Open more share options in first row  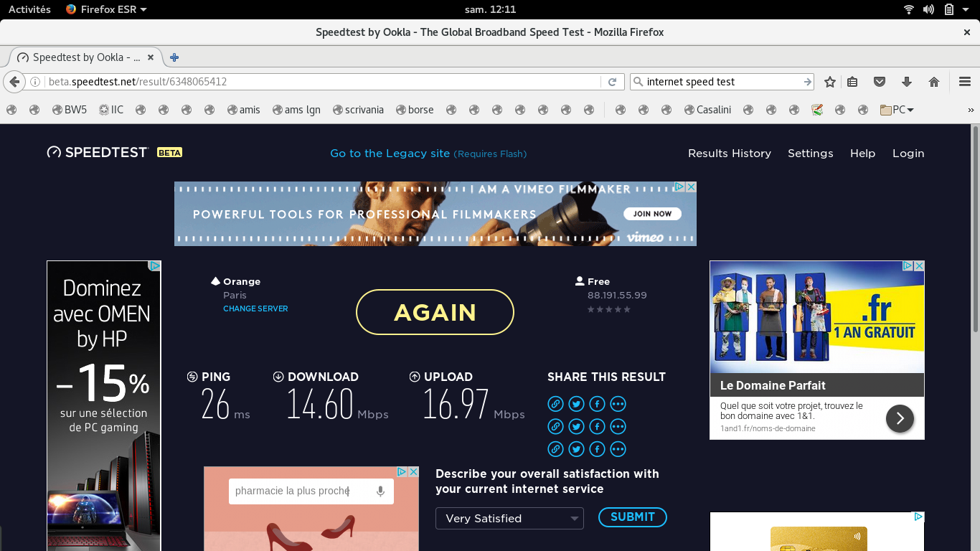[x=618, y=404]
